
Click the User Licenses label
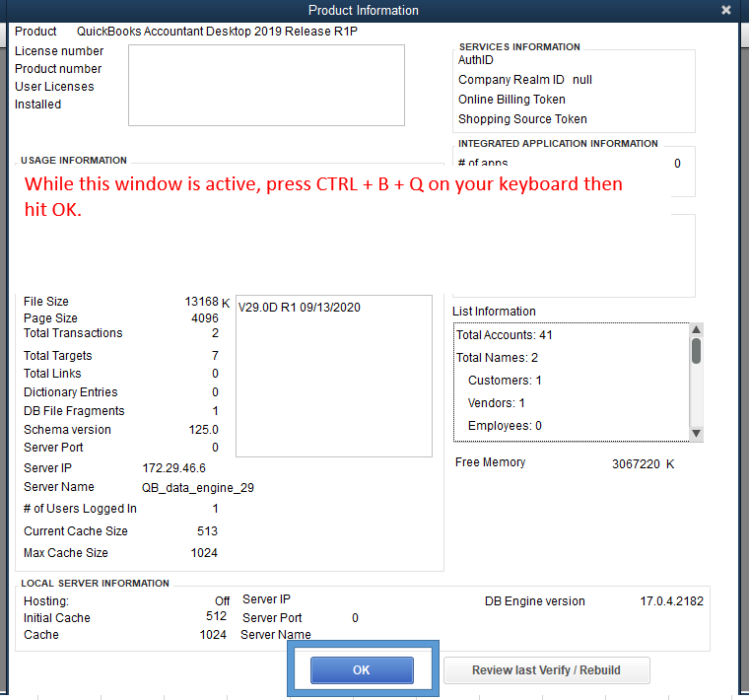[54, 87]
